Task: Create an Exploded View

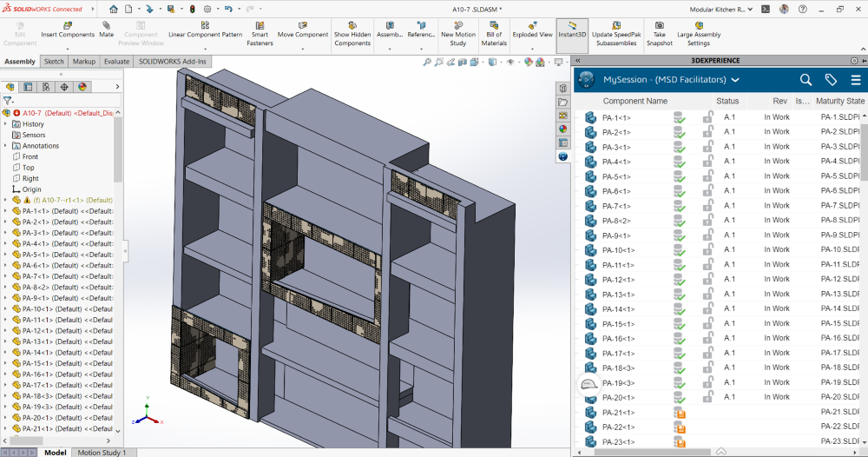Action: coord(532,30)
